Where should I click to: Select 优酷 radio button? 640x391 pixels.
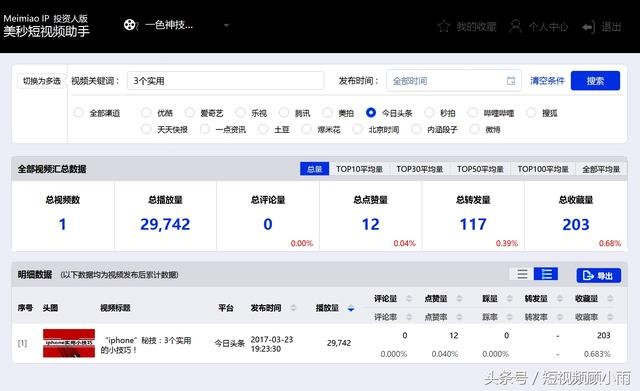tap(146, 113)
